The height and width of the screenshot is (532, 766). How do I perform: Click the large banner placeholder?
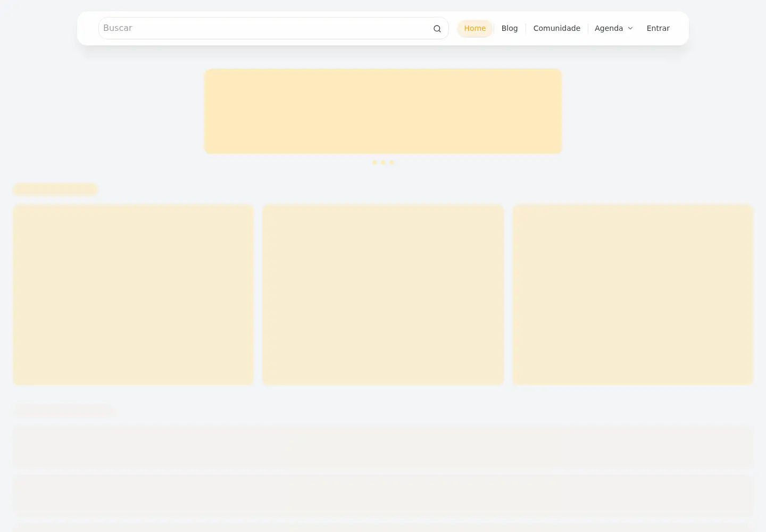click(x=383, y=111)
